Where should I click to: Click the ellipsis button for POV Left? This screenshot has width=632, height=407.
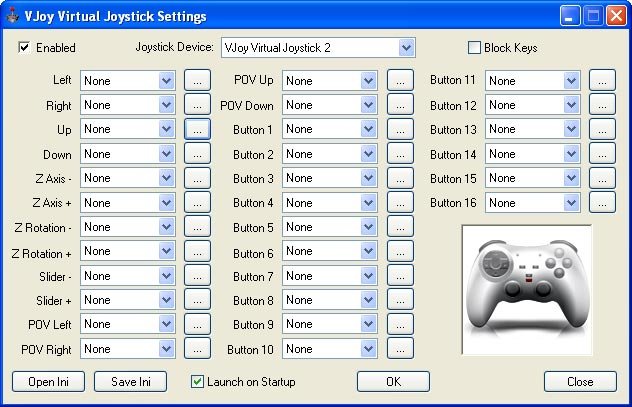pos(198,324)
